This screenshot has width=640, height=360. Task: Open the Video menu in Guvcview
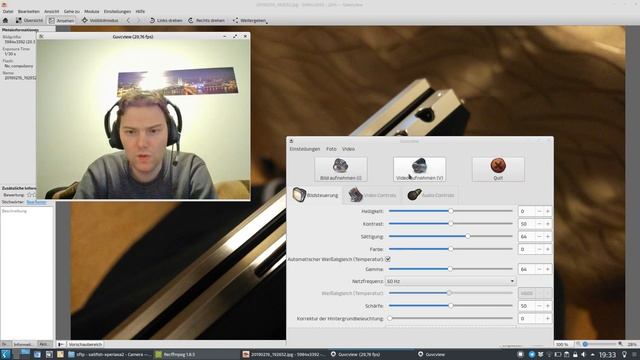coord(348,149)
